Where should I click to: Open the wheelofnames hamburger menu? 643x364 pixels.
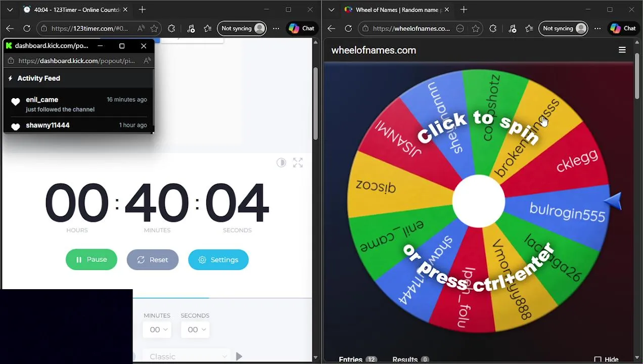click(x=622, y=50)
